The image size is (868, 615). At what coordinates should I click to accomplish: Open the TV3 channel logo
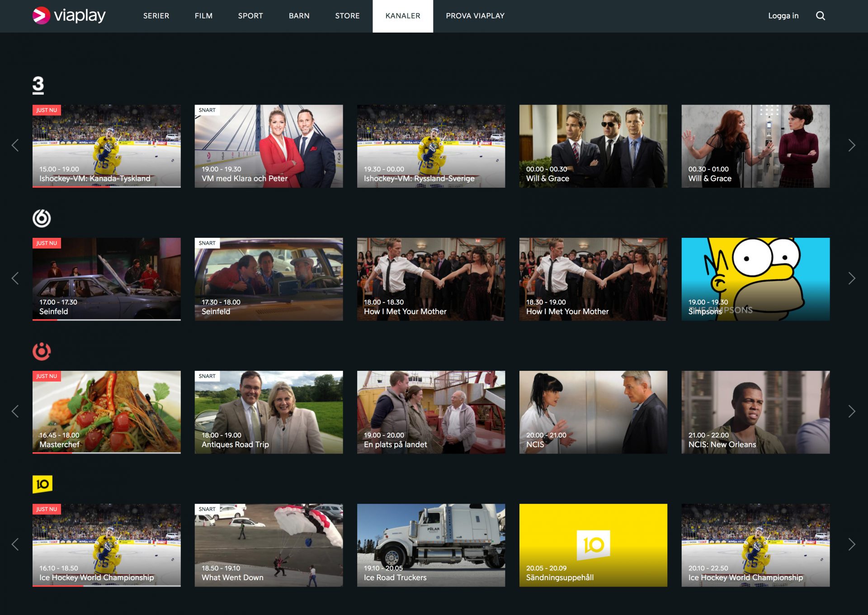pos(38,85)
